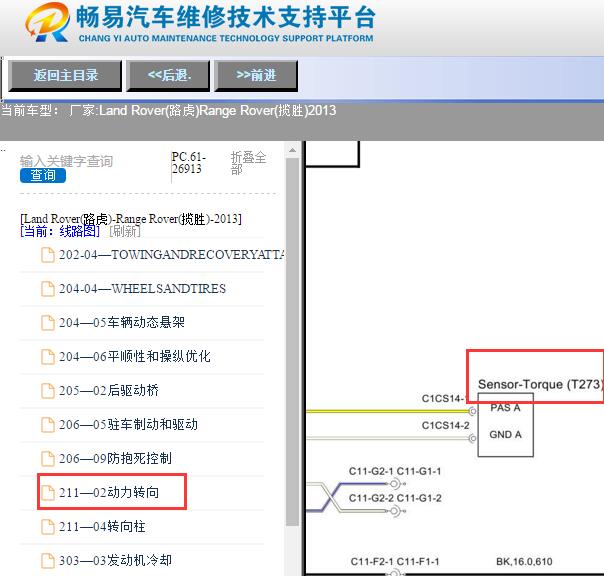Image resolution: width=604 pixels, height=576 pixels.
Task: Open 205—02后驱动桥 entry
Action: [109, 390]
